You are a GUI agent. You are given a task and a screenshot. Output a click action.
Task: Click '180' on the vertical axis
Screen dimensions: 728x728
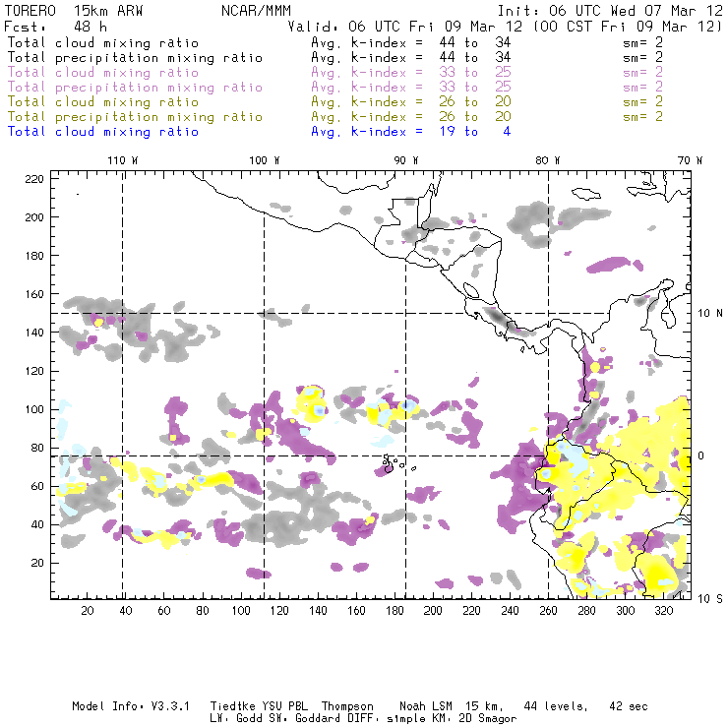[x=34, y=256]
